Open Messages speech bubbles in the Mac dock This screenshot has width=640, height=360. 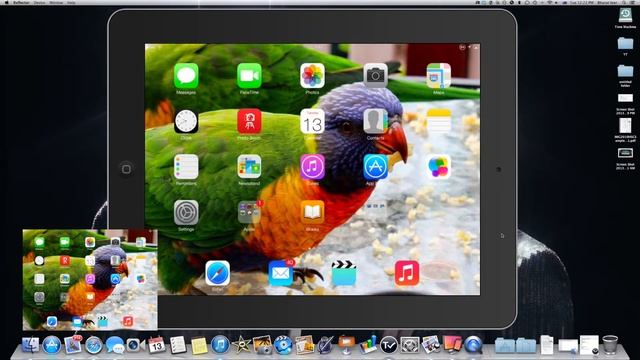click(115, 345)
